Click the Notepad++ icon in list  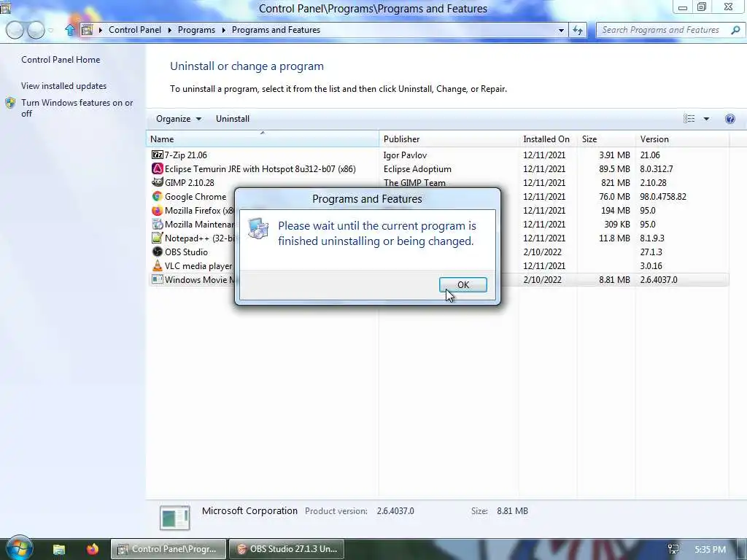(x=158, y=238)
